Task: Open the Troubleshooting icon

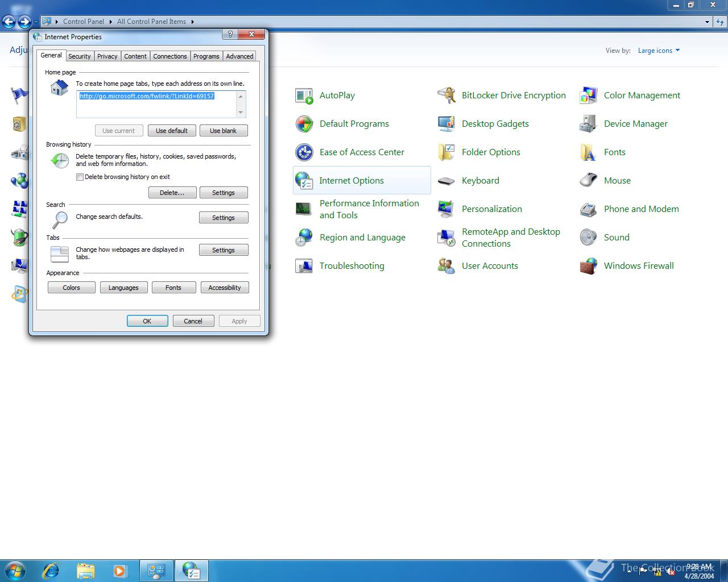Action: pos(304,266)
